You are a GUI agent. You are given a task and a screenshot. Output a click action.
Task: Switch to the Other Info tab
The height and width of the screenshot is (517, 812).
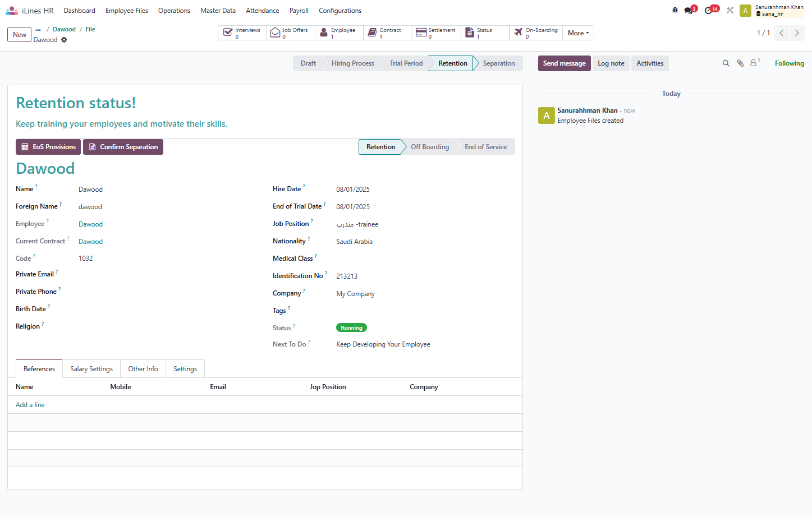click(x=143, y=369)
